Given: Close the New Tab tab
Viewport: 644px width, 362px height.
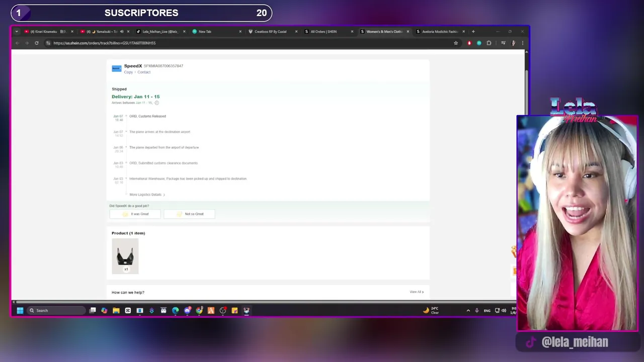Looking at the screenshot, I should (240, 32).
